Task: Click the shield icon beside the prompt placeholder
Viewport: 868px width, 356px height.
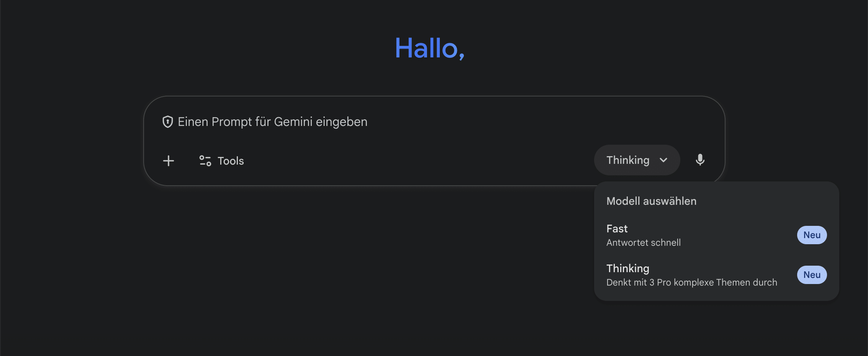Action: (168, 122)
